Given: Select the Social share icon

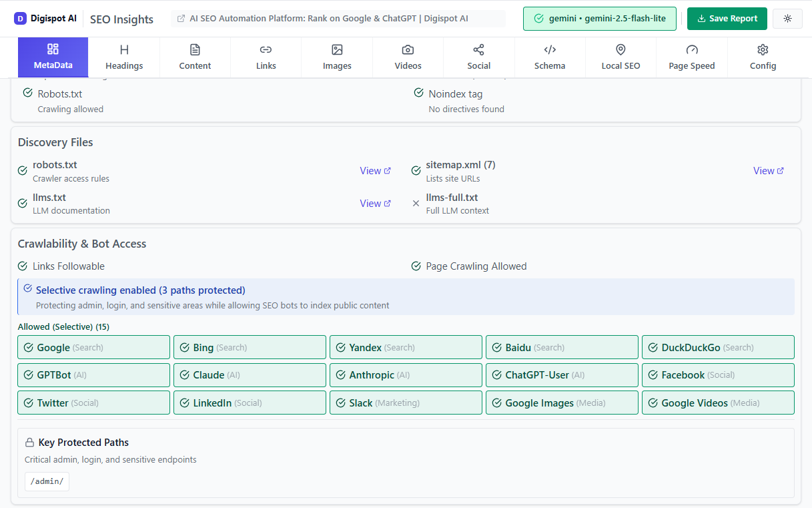Looking at the screenshot, I should click(478, 49).
